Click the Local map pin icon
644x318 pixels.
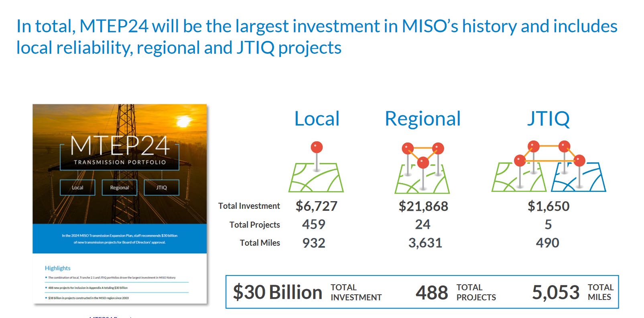click(x=316, y=167)
